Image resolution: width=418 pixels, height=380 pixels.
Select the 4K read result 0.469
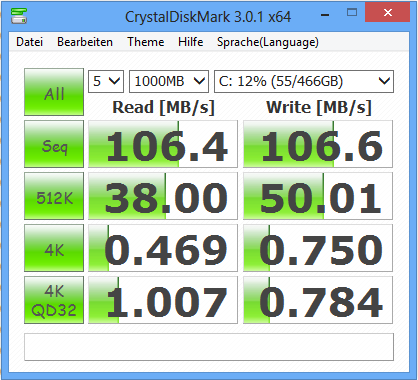(163, 248)
